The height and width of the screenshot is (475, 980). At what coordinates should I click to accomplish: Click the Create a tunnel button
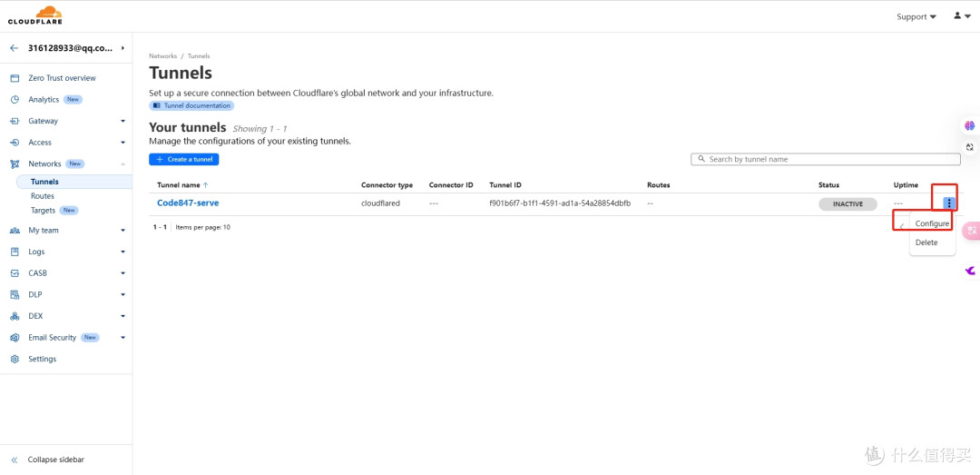183,160
